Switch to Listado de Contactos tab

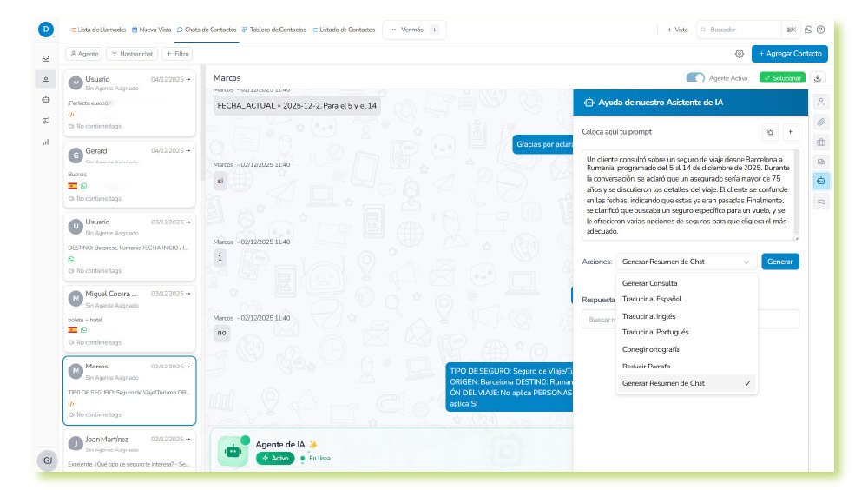pyautogui.click(x=343, y=30)
